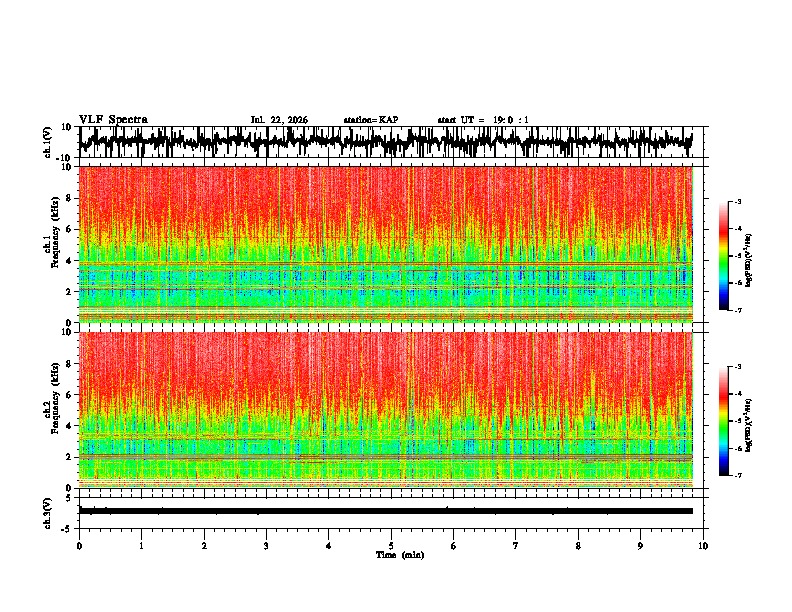The image size is (792, 612).
Task: Click the "-7" label on ch.2 color bar
Action: (737, 475)
